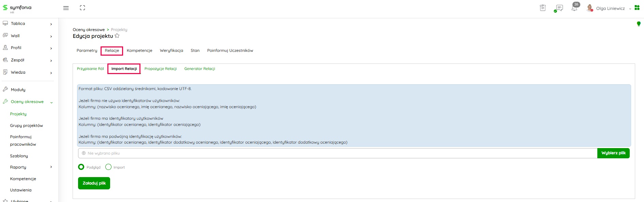
Task: Open the Generator Relacji subtab
Action: (199, 69)
